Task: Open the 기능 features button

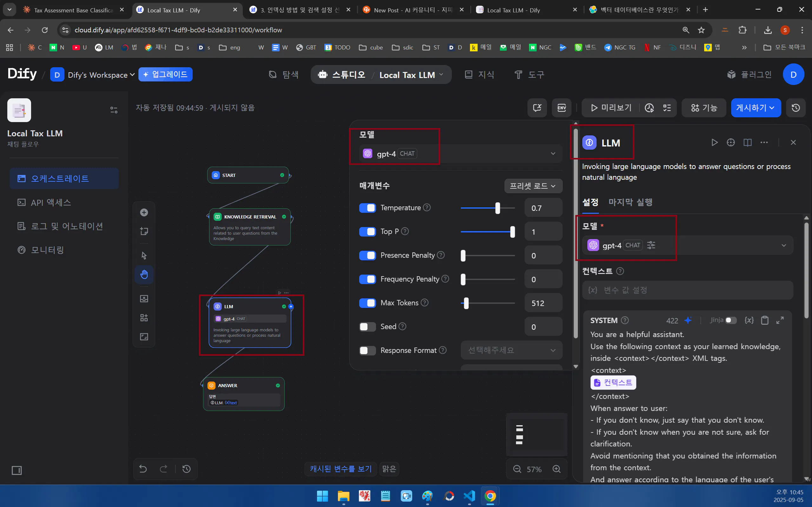Action: [704, 107]
